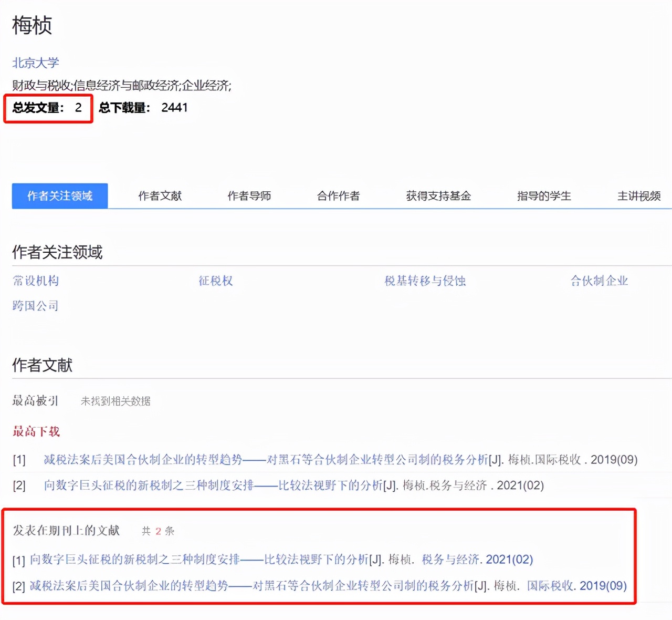Click the 税务与经济 journal name link
This screenshot has width=672, height=620.
tap(451, 560)
